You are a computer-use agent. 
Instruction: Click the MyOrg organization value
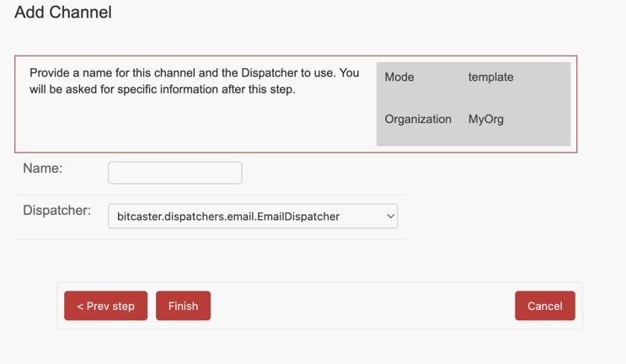tap(486, 119)
